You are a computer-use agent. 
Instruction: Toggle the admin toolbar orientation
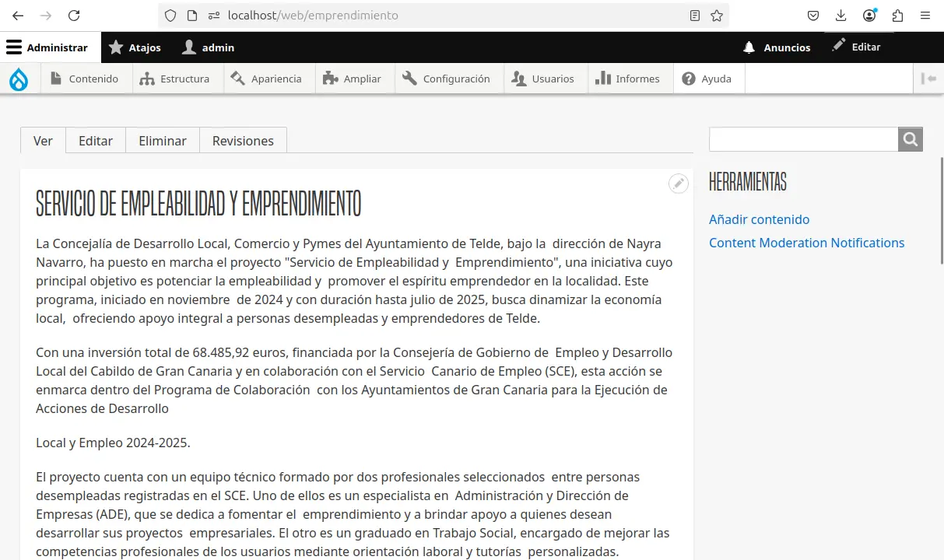[x=928, y=78]
